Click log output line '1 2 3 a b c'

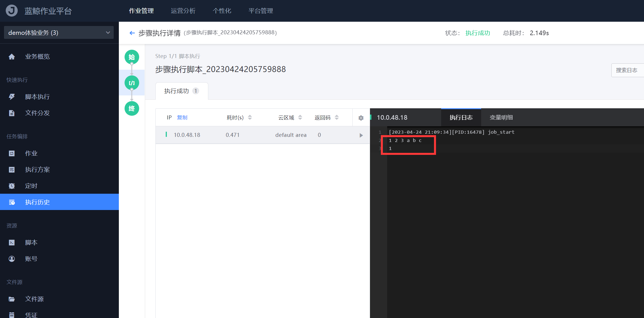405,141
